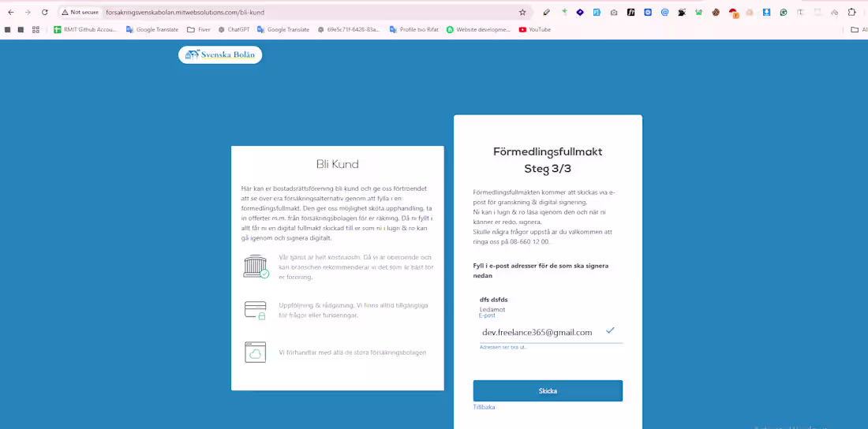Open the Extensions puzzle piece menu
The width and height of the screenshot is (868, 429).
point(851,12)
